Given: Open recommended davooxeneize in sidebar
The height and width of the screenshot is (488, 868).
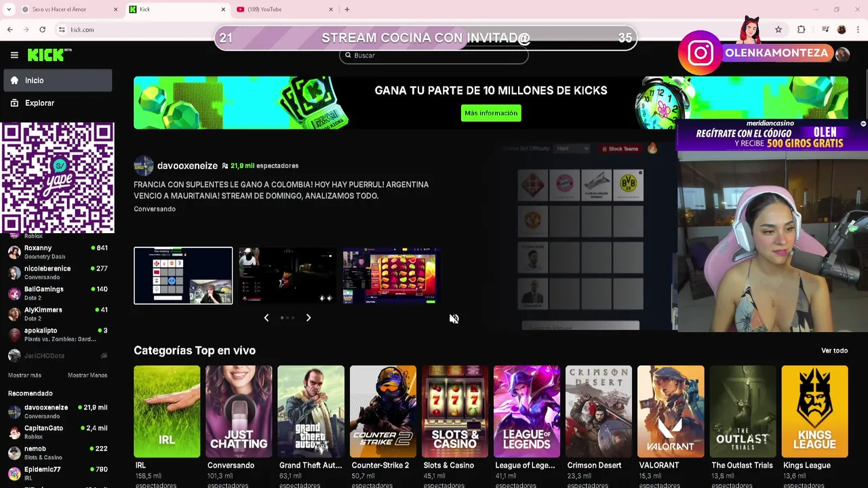Looking at the screenshot, I should (58, 411).
